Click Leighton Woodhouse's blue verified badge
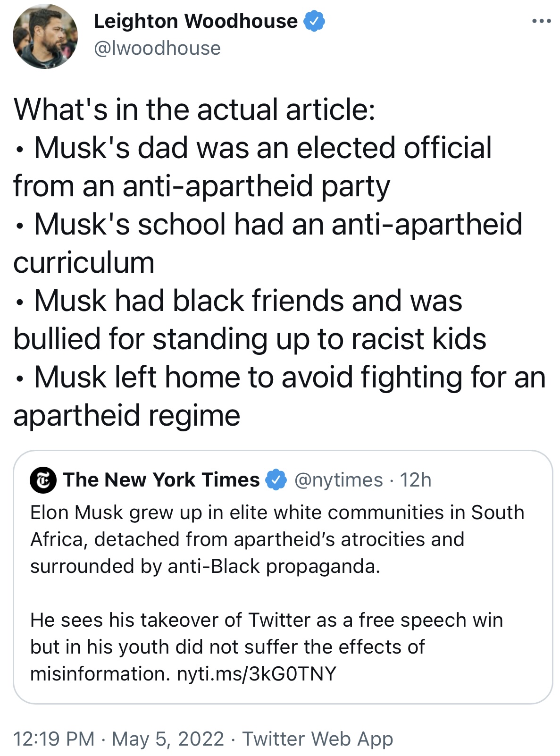The width and height of the screenshot is (560, 756). click(314, 21)
